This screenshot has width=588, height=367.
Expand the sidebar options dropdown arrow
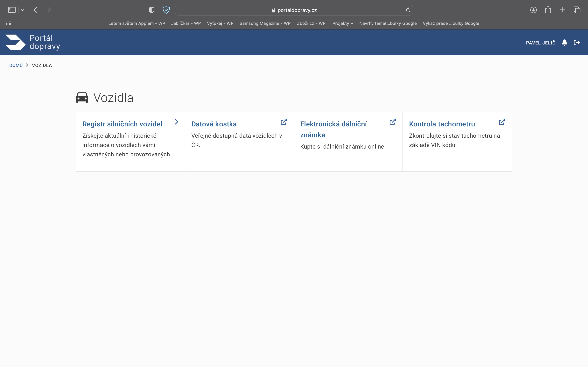click(x=22, y=10)
